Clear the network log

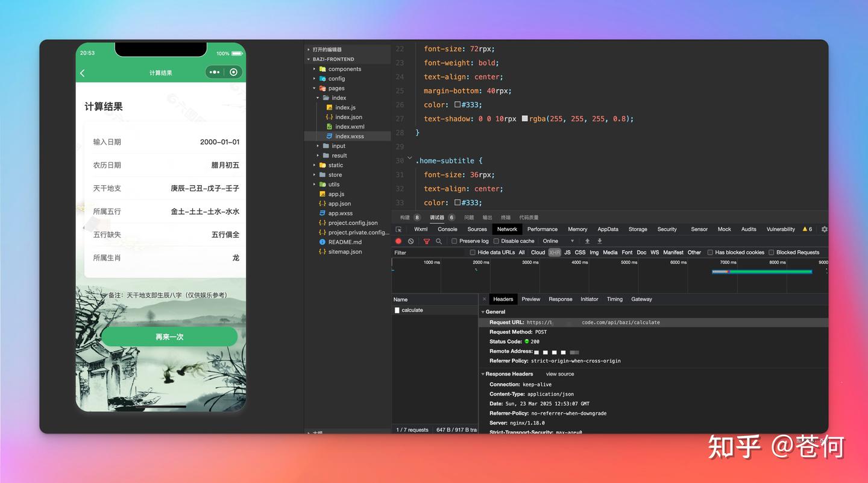click(411, 241)
